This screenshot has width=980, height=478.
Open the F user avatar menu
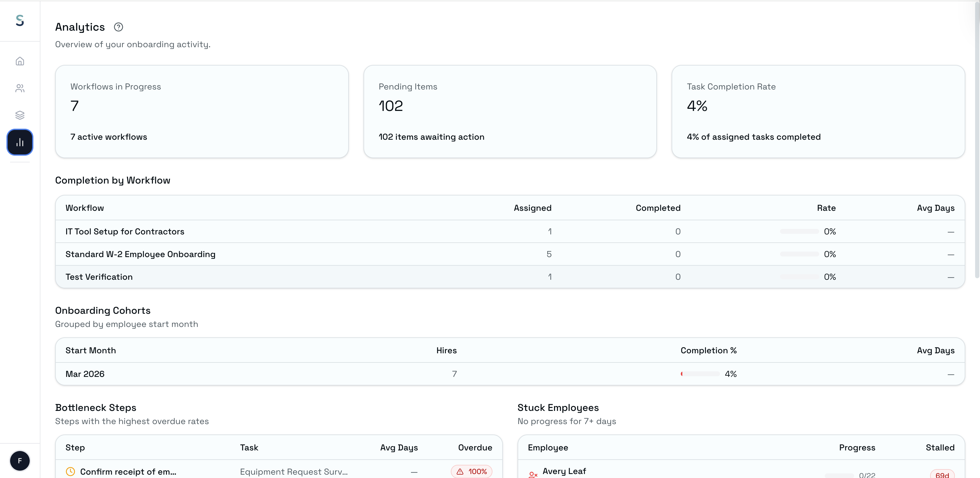point(20,461)
